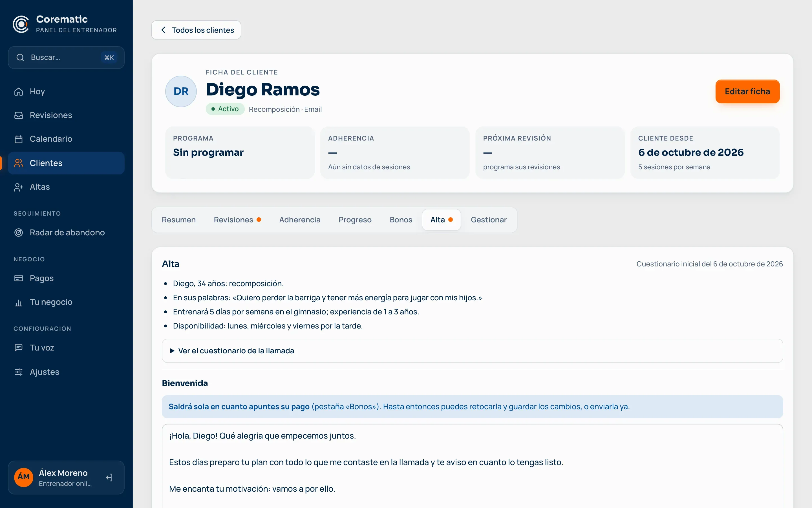Click the Pagos card icon

18,278
